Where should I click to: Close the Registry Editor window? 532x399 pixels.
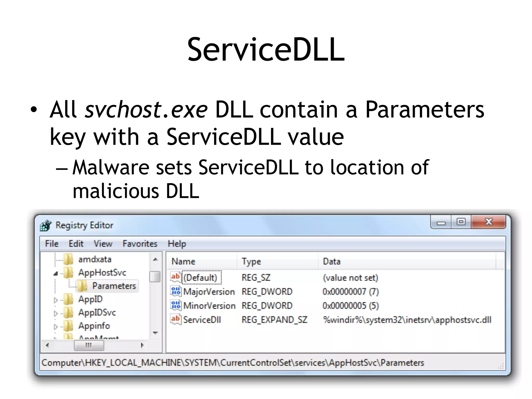tap(488, 222)
